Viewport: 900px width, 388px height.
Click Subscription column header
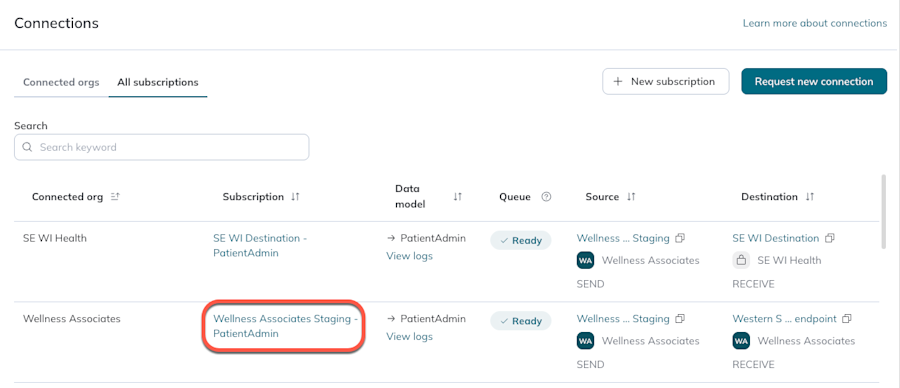[253, 197]
